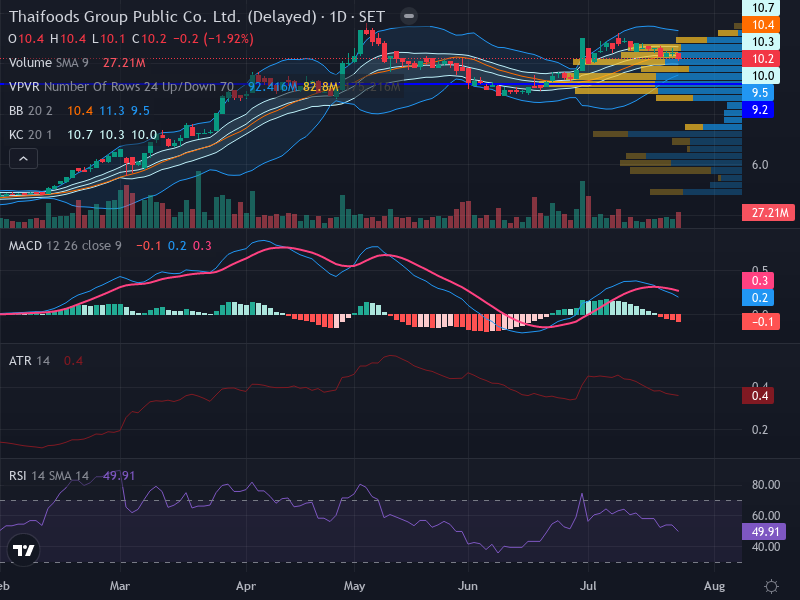800x600 pixels.
Task: Select the ATR 14 indicator label
Action: click(x=29, y=361)
